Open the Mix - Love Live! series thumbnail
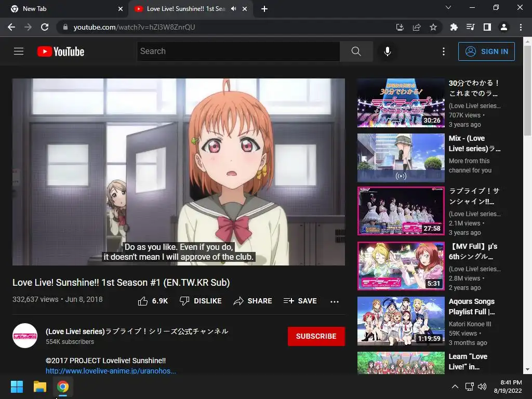Viewport: 532px width, 399px height. (x=401, y=158)
